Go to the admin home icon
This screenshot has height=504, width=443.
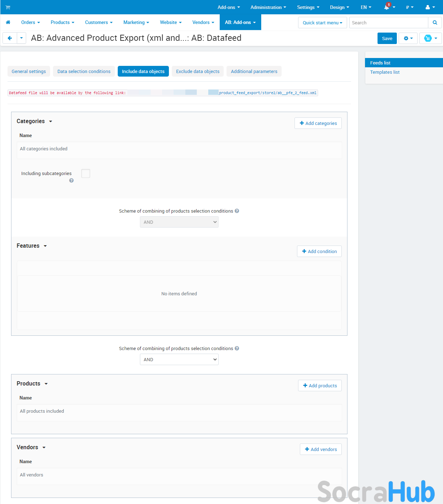8,22
